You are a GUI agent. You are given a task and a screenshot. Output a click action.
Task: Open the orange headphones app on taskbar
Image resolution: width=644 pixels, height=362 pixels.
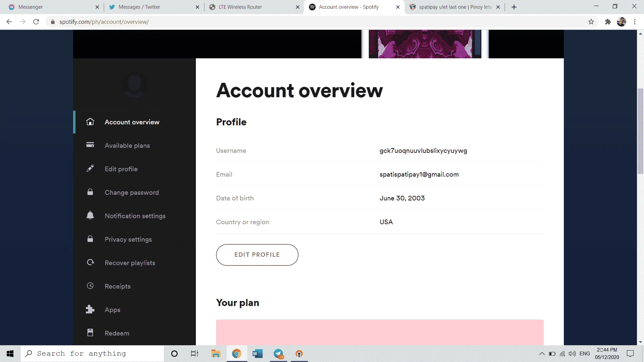click(x=299, y=354)
